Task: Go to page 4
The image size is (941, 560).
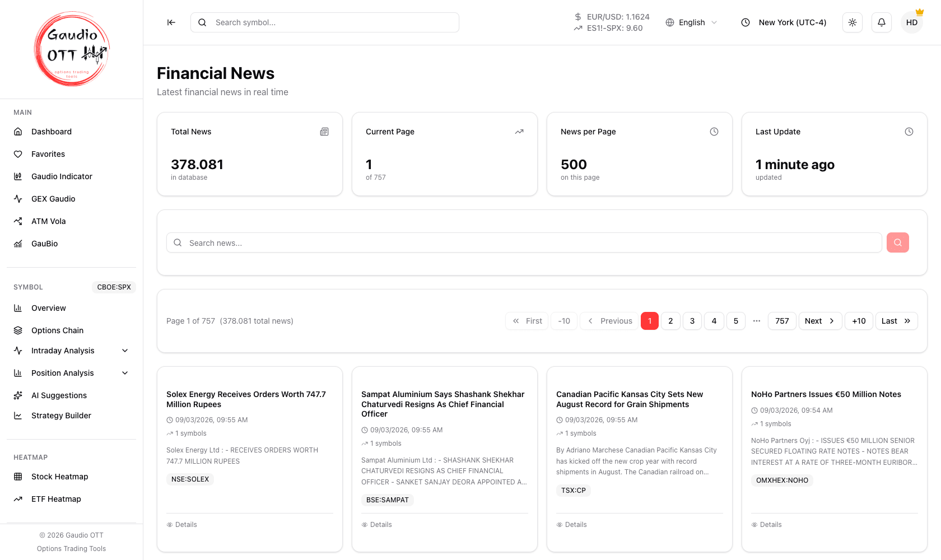Action: click(x=714, y=321)
